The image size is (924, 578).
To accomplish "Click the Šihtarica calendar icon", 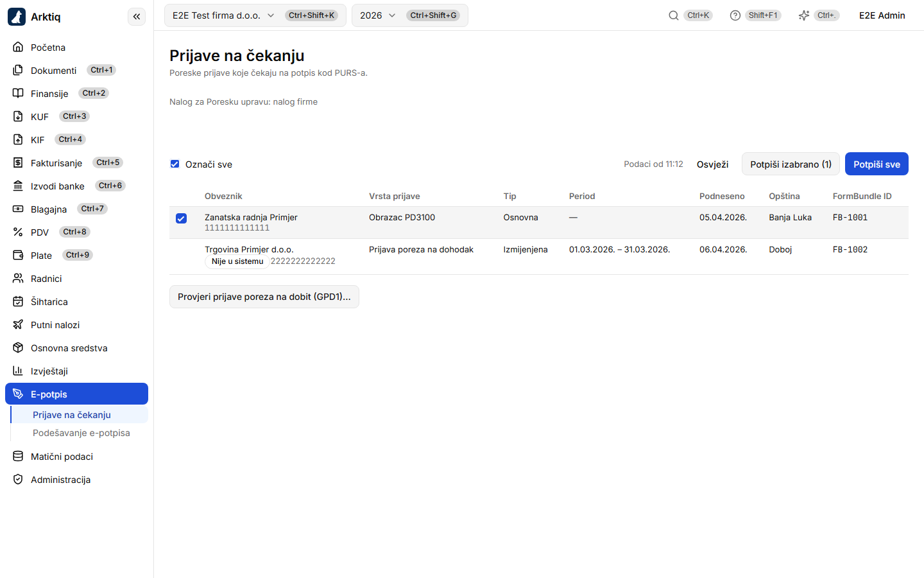I will 18,301.
